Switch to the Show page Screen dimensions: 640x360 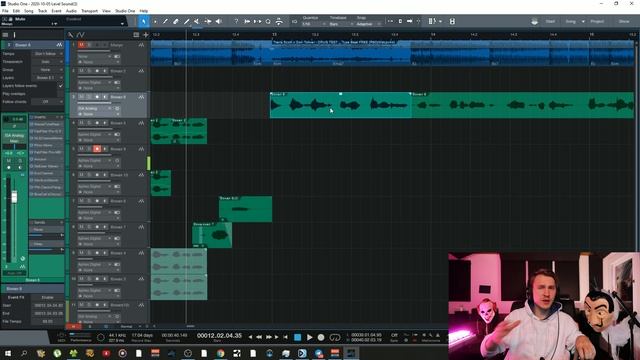pos(624,21)
